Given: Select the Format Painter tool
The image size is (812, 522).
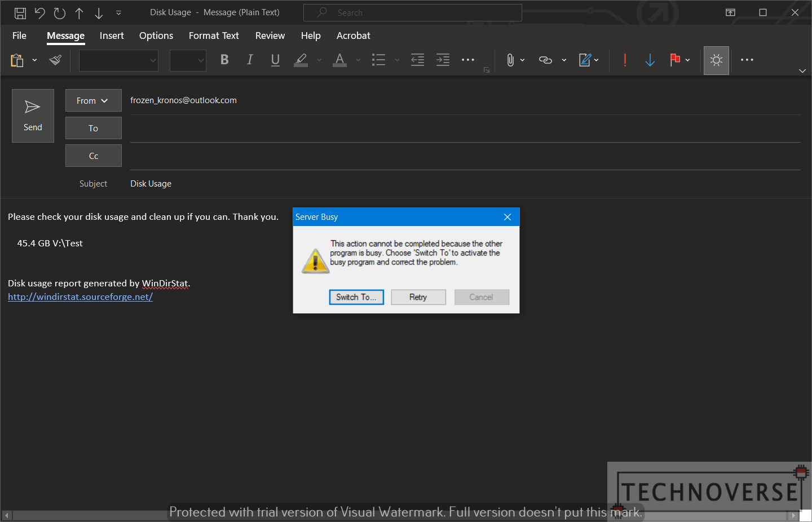Looking at the screenshot, I should pyautogui.click(x=55, y=60).
